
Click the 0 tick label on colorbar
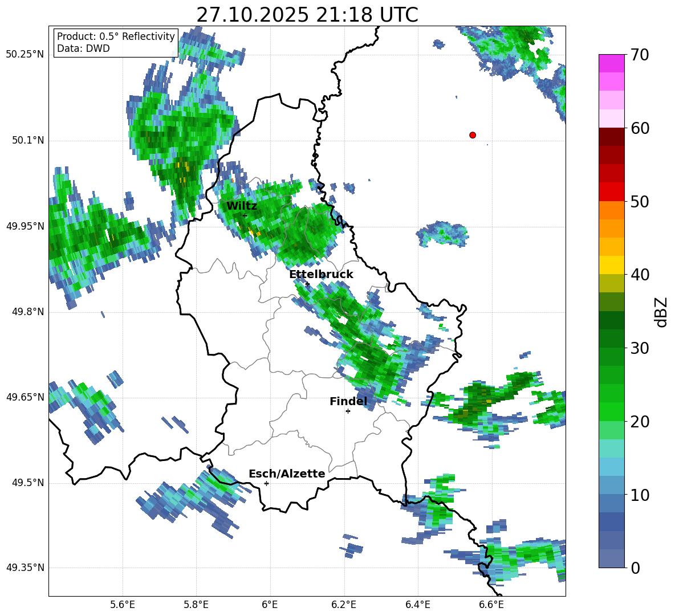click(x=635, y=568)
